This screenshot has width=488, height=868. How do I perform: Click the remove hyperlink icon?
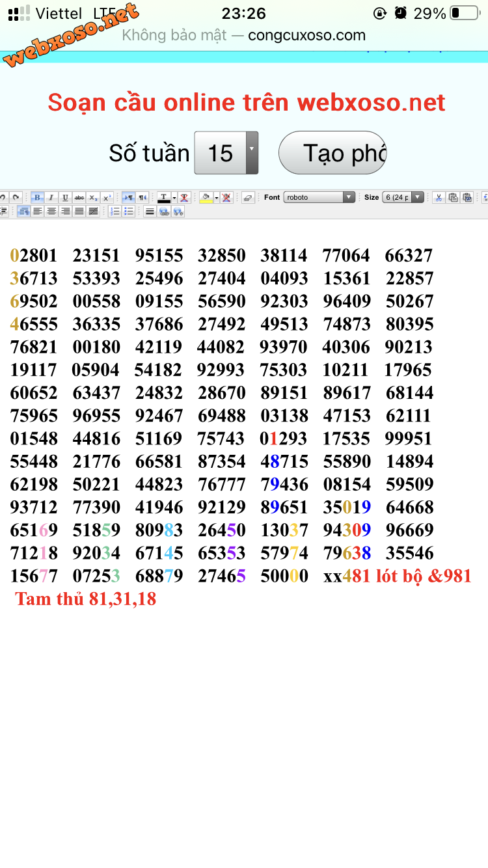click(178, 211)
